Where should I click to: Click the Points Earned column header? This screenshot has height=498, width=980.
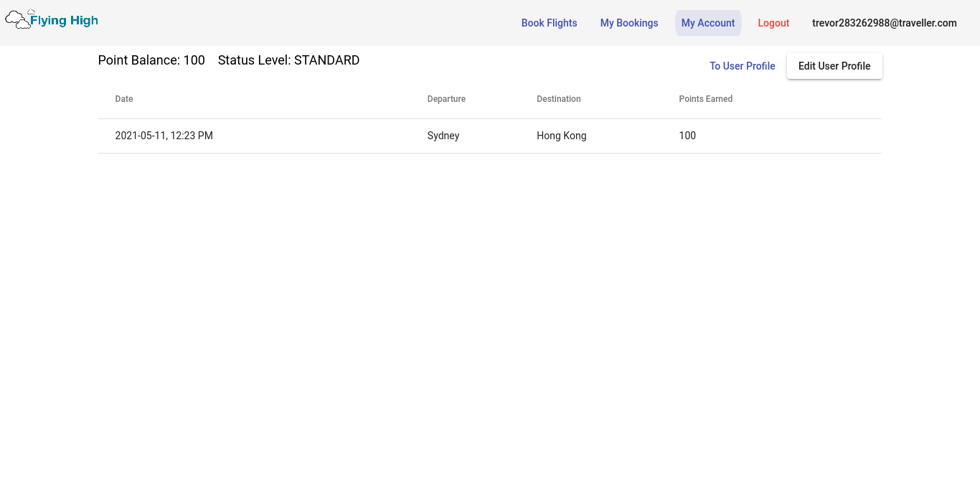706,99
